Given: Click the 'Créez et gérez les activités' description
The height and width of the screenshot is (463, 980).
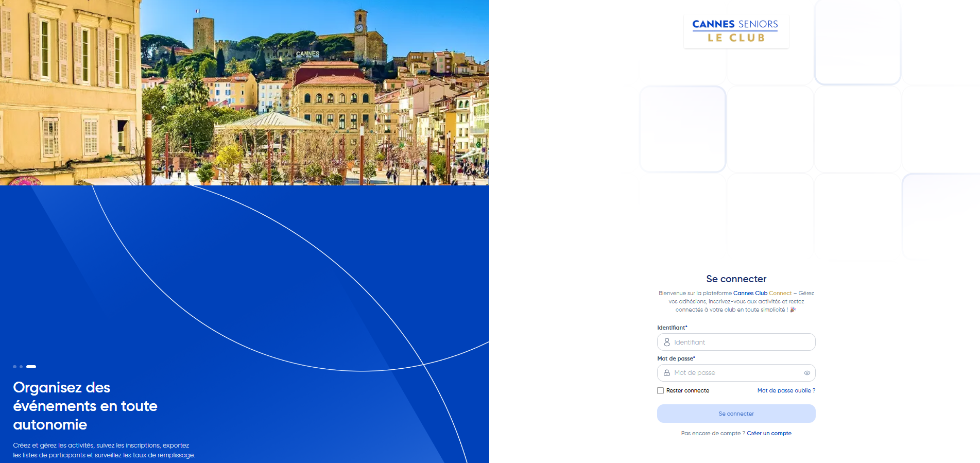Looking at the screenshot, I should click(104, 450).
